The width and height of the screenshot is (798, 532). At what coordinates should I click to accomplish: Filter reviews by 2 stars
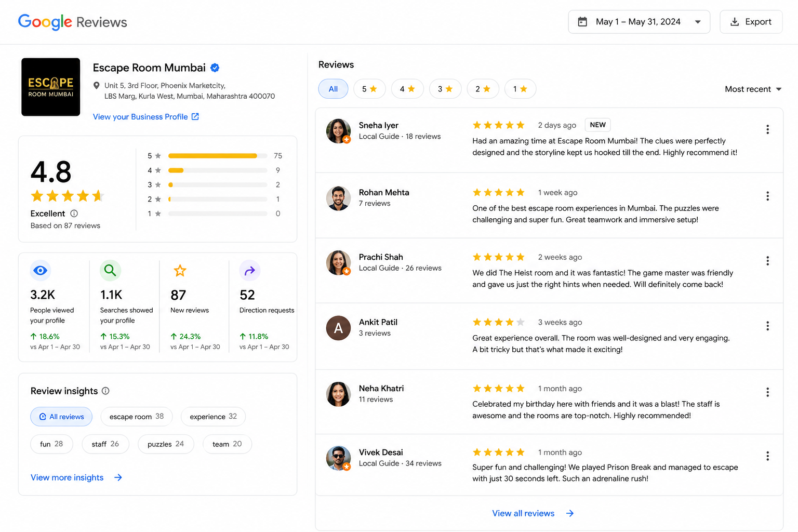pyautogui.click(x=483, y=89)
